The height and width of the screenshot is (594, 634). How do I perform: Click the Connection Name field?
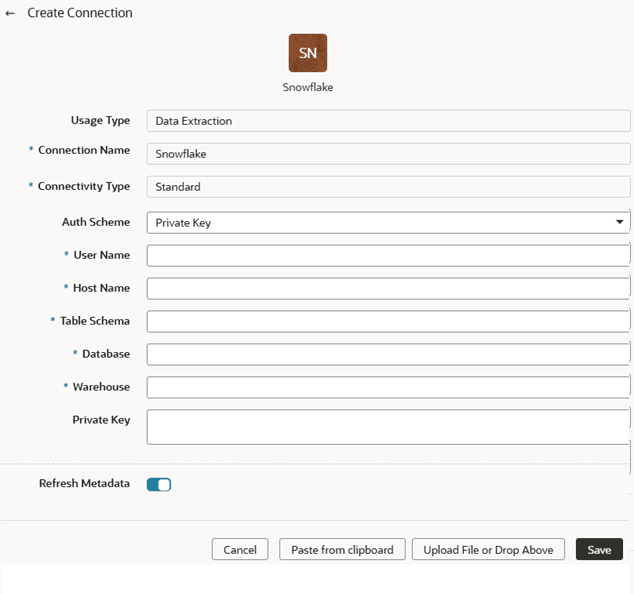388,154
